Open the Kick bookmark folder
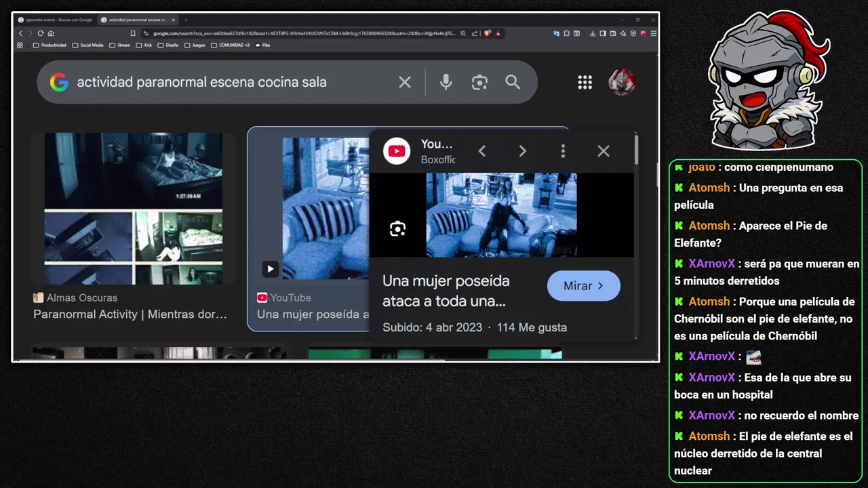Image resolution: width=868 pixels, height=488 pixels. pyautogui.click(x=144, y=45)
